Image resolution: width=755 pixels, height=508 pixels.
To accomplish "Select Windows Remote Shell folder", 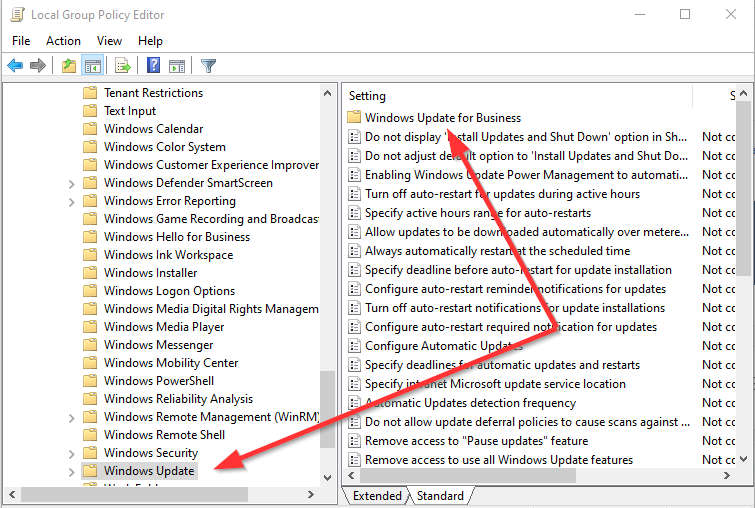I will (x=164, y=434).
